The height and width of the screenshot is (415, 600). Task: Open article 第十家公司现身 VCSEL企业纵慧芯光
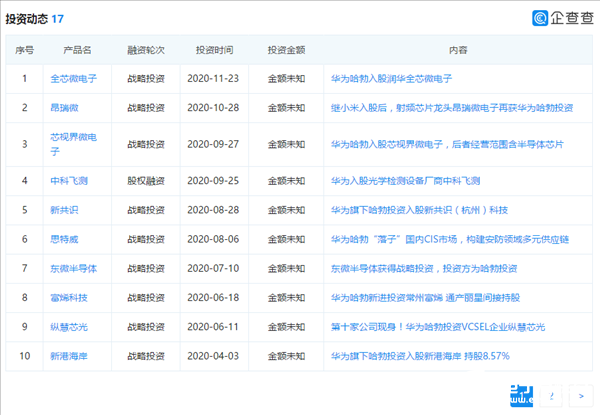point(438,327)
